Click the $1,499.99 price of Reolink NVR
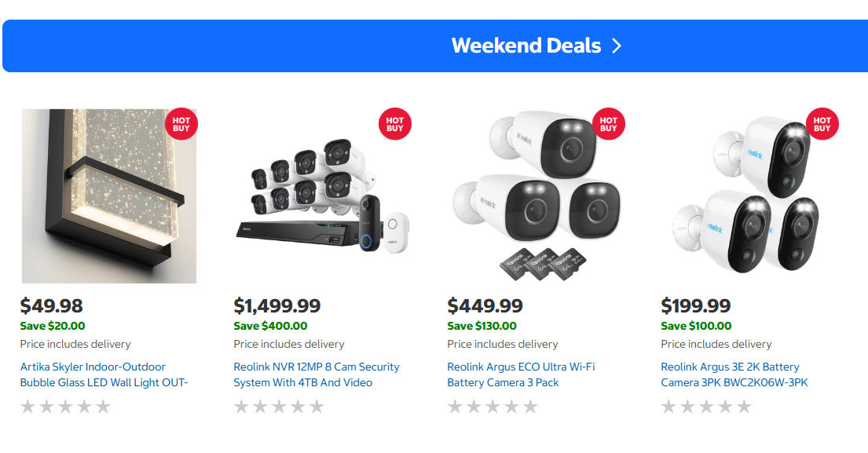Screen dimensions: 868x453 277,305
